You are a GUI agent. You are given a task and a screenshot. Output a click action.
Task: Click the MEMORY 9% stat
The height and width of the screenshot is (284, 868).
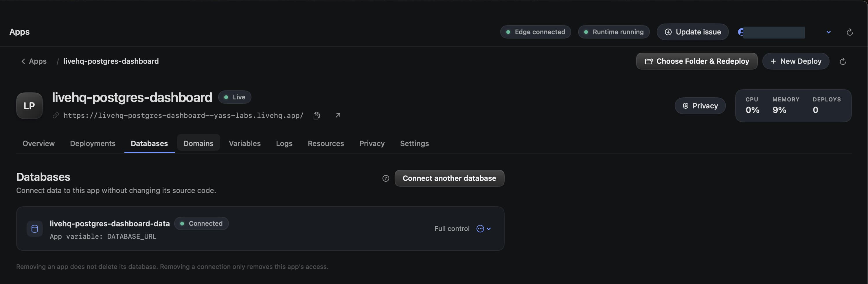pyautogui.click(x=786, y=106)
